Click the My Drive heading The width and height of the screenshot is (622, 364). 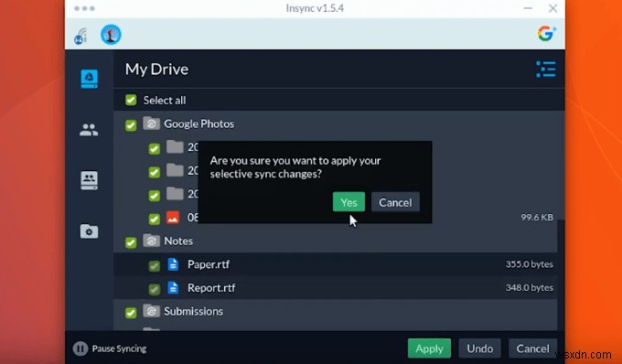[x=156, y=69]
